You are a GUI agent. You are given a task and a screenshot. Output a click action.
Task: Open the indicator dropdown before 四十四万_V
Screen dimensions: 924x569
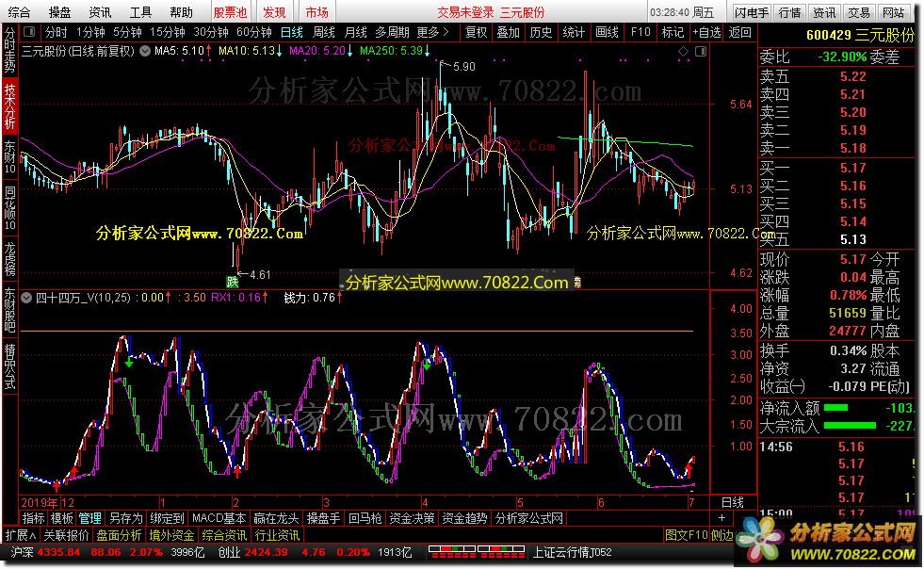pos(26,298)
